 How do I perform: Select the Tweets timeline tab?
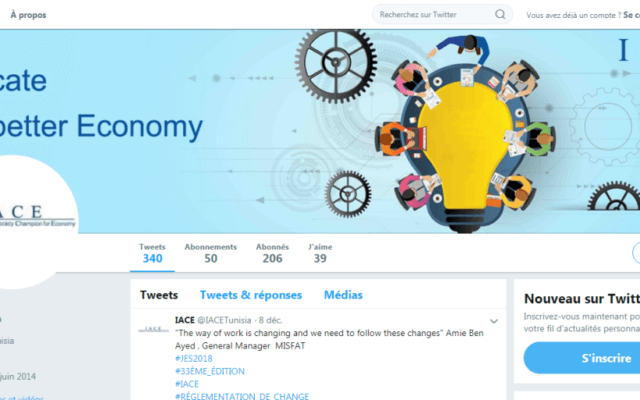click(159, 295)
